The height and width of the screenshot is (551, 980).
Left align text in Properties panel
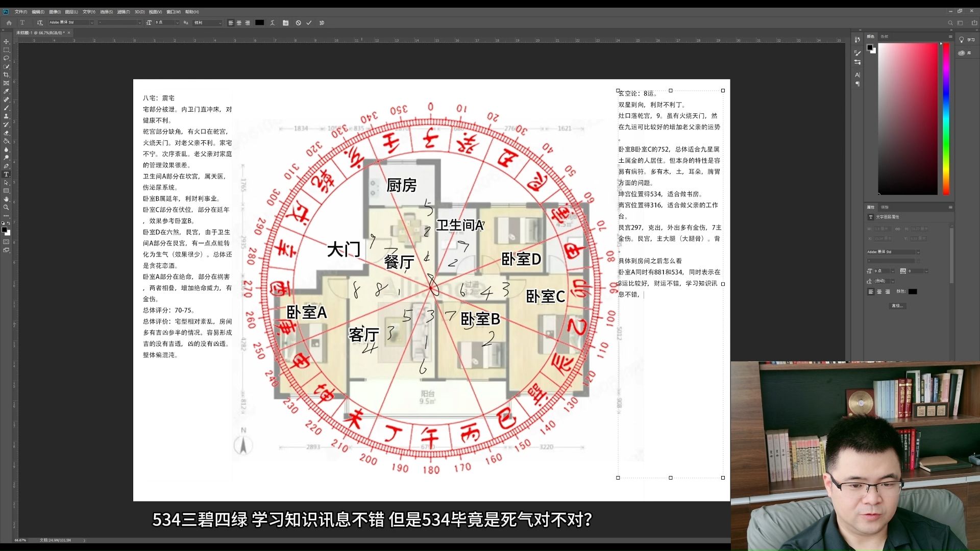click(871, 292)
